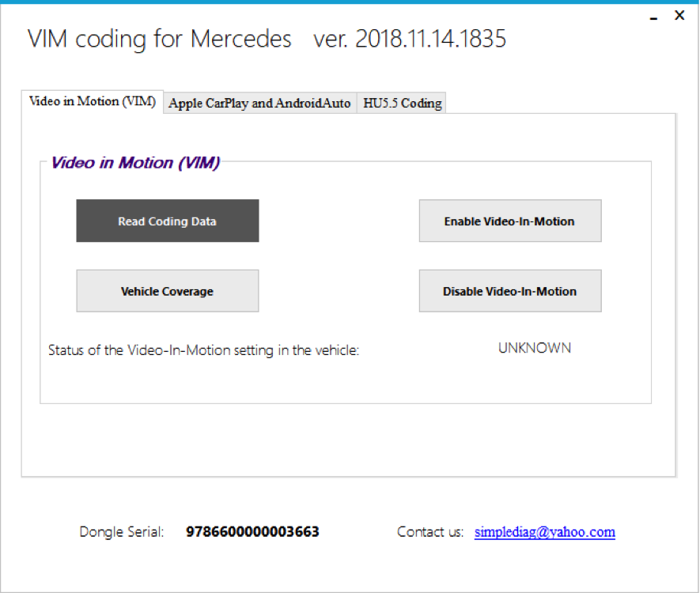Close the VIM coding window
700x593 pixels.
pyautogui.click(x=679, y=16)
